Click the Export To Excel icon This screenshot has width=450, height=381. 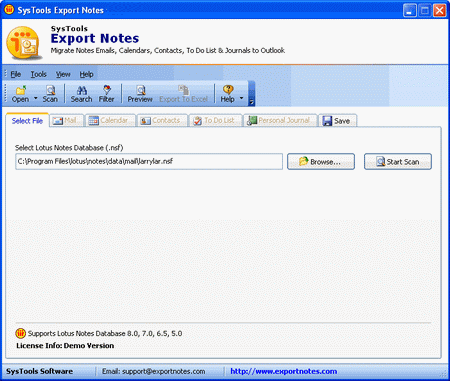(183, 90)
